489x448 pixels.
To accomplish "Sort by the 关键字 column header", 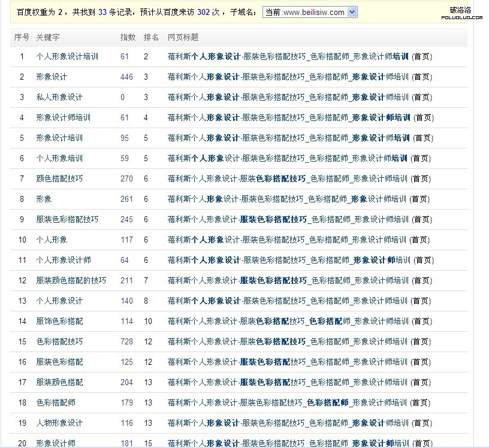I will (48, 37).
